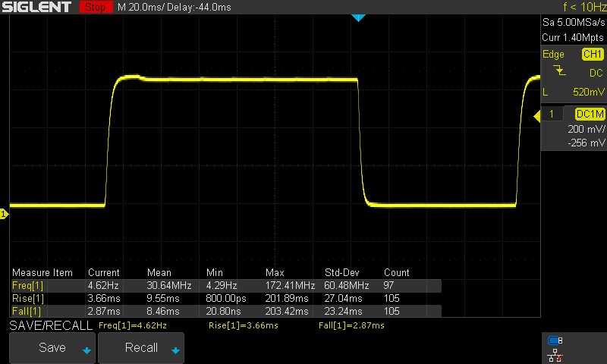Click the 200 mV/ vertical scale value
This screenshot has width=607, height=364.
tap(587, 129)
